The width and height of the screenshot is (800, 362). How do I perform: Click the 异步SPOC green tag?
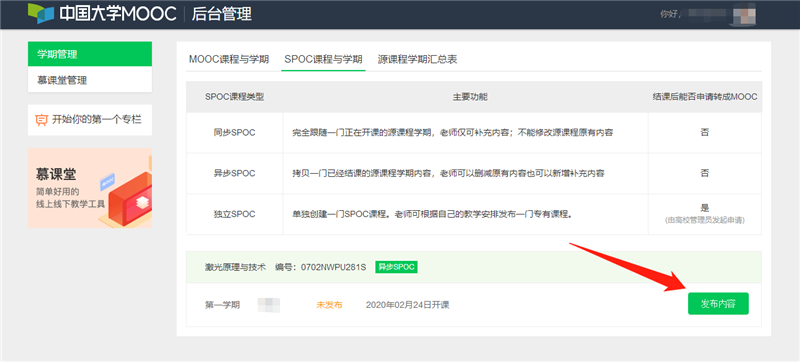pyautogui.click(x=396, y=267)
